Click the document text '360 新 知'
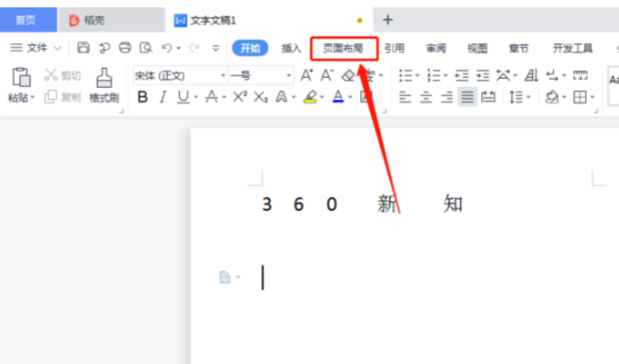This screenshot has height=364, width=619. [362, 203]
